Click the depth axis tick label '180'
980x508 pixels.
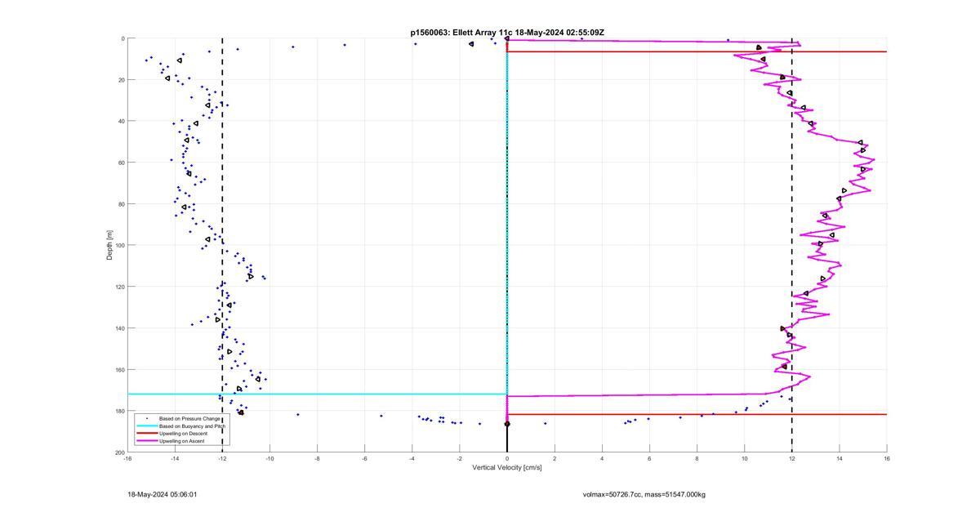119,411
